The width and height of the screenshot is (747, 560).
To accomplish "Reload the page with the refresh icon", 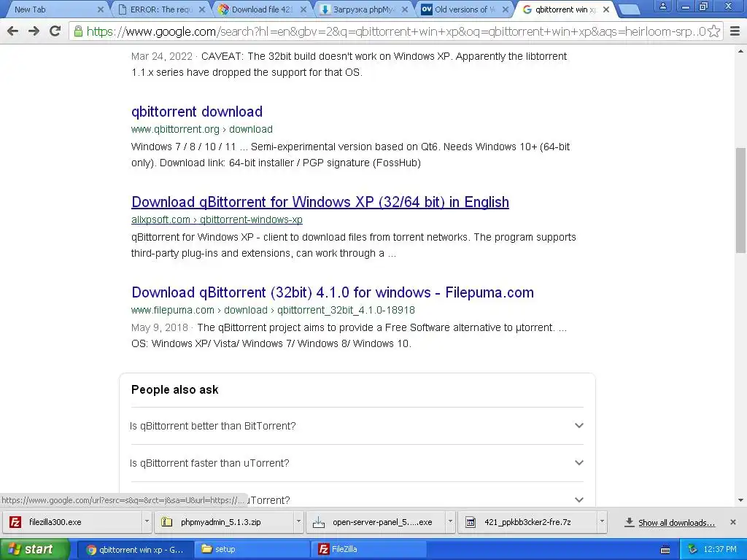I will 55,31.
